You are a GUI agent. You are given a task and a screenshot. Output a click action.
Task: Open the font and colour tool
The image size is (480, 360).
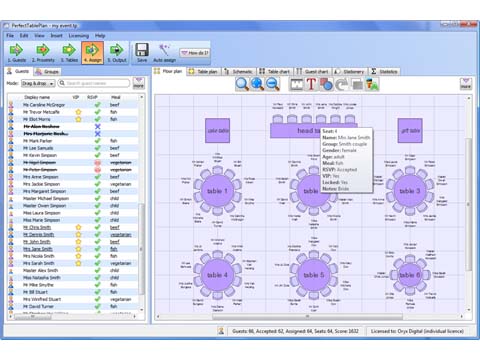point(372,84)
